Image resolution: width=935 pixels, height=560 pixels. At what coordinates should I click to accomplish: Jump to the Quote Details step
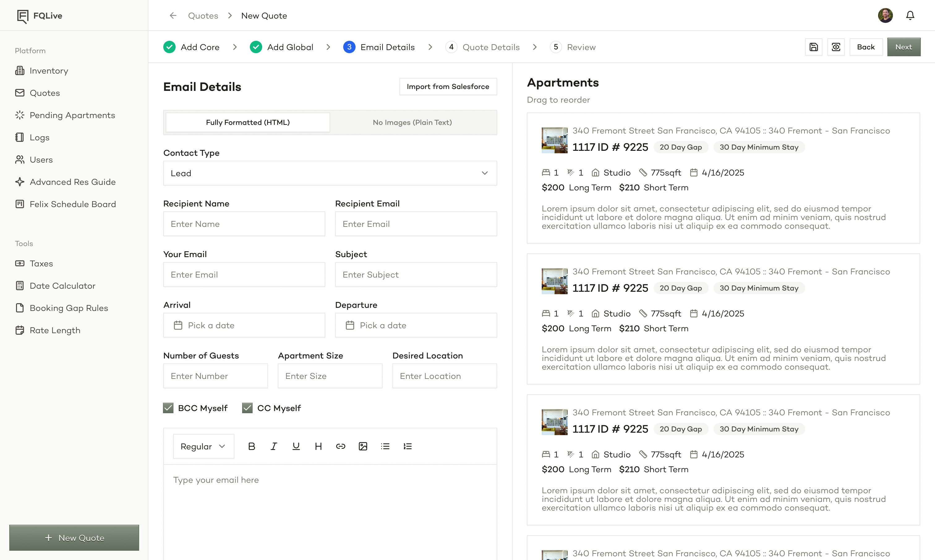(482, 47)
